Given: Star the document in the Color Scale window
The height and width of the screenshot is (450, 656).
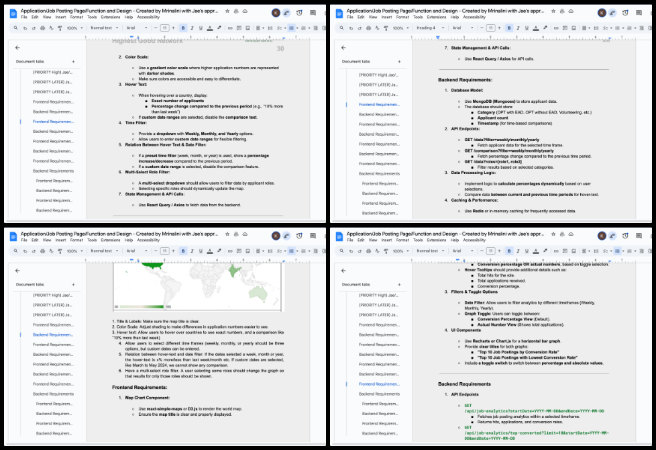Looking at the screenshot, I should point(227,11).
